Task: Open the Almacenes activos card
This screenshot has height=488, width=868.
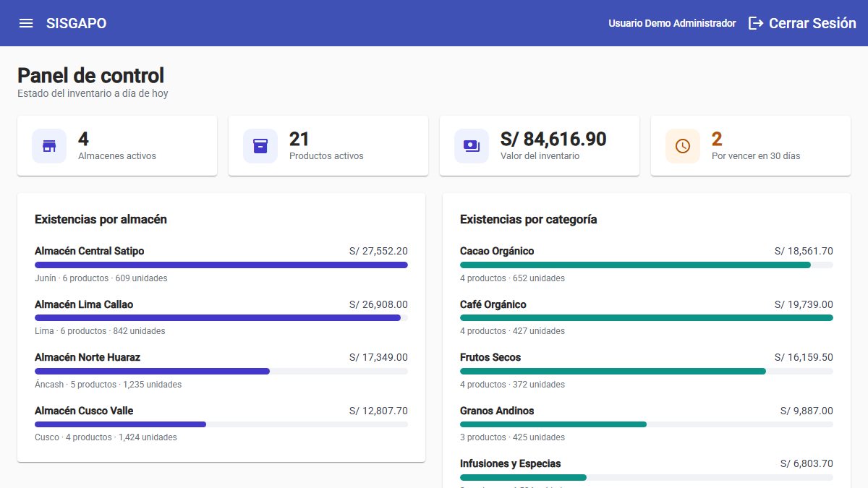Action: (x=117, y=145)
